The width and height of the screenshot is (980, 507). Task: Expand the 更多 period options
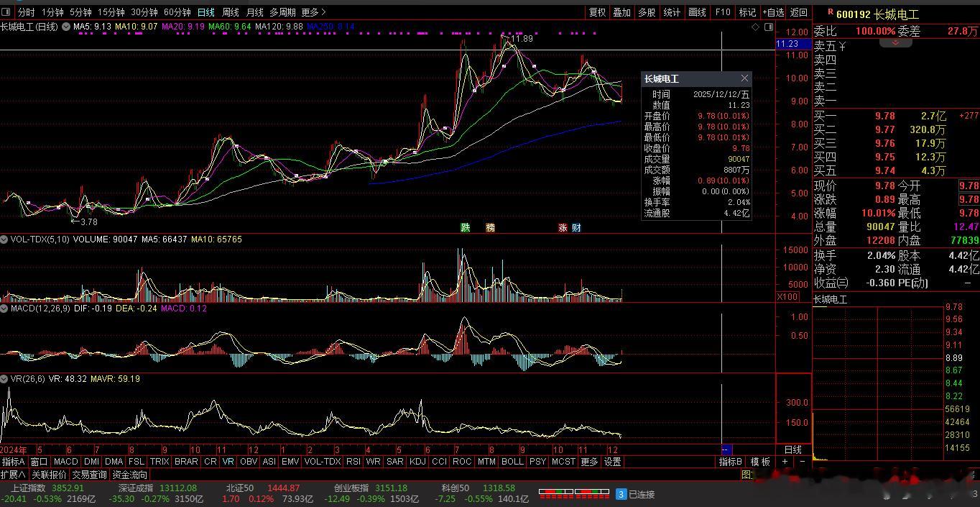tap(313, 12)
